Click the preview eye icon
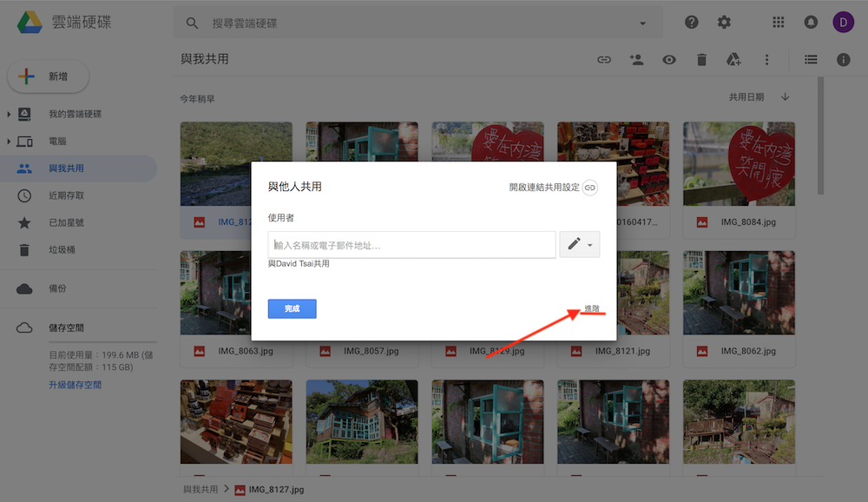The width and height of the screenshot is (868, 502). [x=669, y=60]
